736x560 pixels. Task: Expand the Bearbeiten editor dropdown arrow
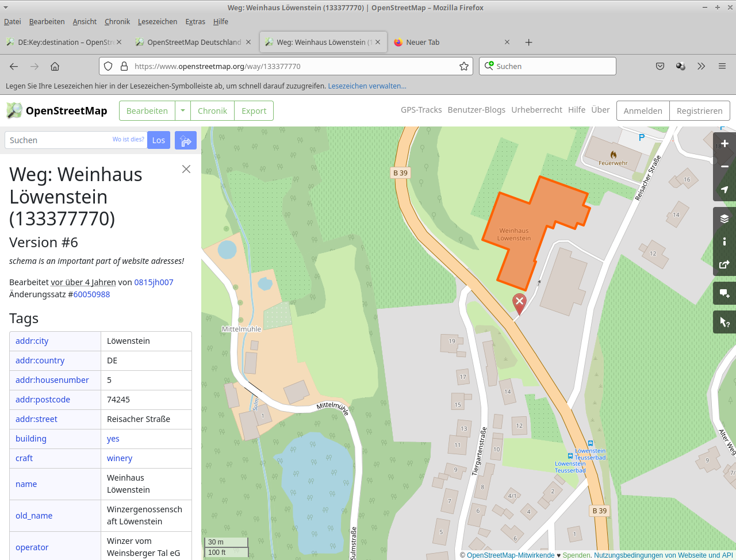click(x=183, y=111)
